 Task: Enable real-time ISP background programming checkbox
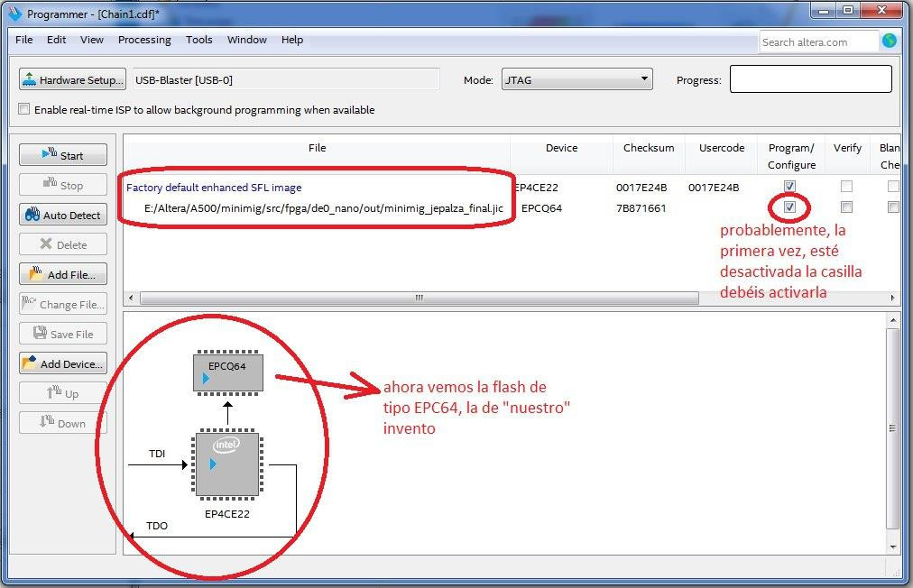[24, 110]
